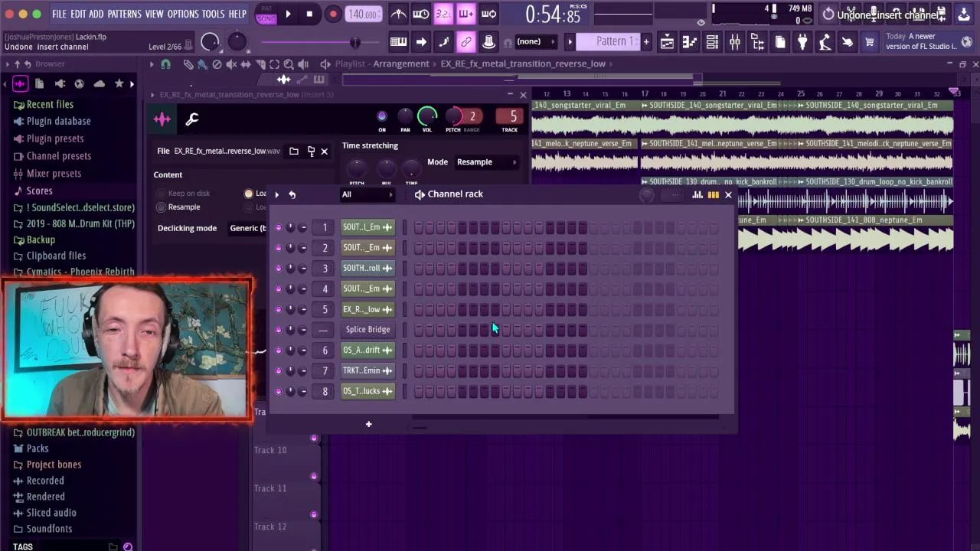This screenshot has width=980, height=551.
Task: Open the EDIT menu
Action: click(x=78, y=14)
